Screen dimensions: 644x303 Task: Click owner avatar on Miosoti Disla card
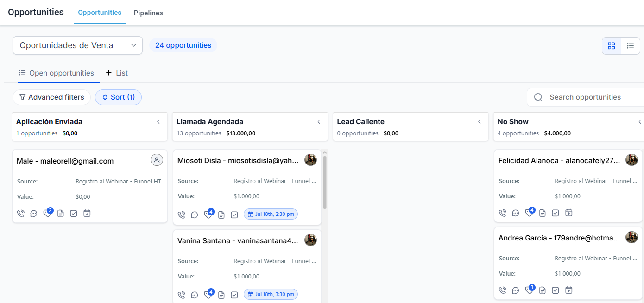pos(310,160)
